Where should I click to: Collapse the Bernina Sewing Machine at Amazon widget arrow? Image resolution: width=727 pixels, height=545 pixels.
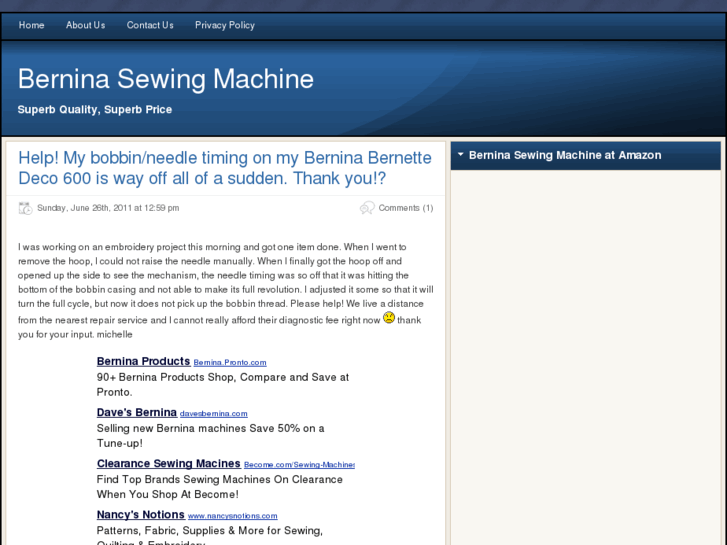[460, 155]
